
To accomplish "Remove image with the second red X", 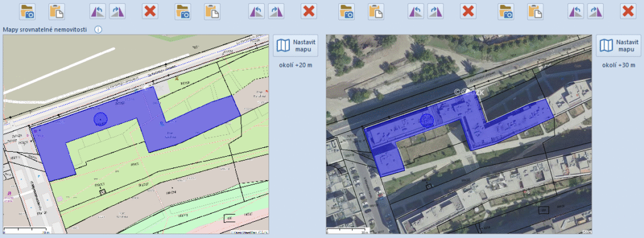I will pos(309,11).
